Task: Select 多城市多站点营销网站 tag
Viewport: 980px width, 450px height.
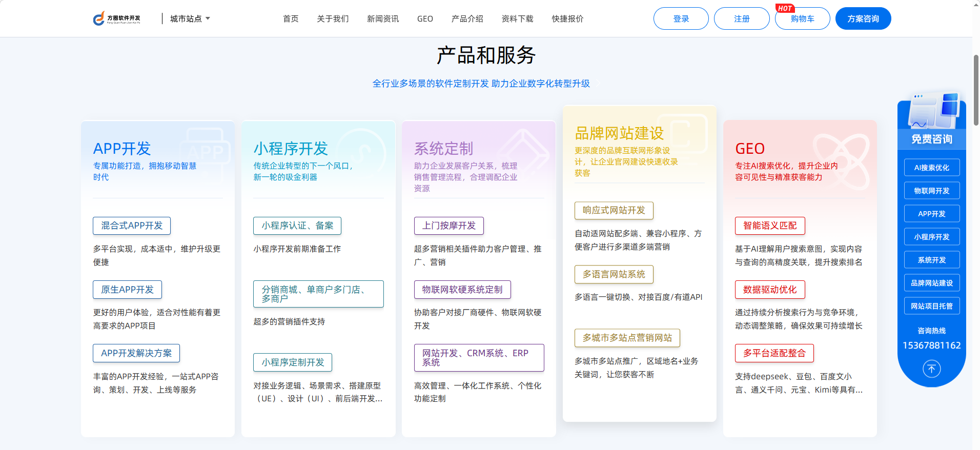Action: (627, 338)
